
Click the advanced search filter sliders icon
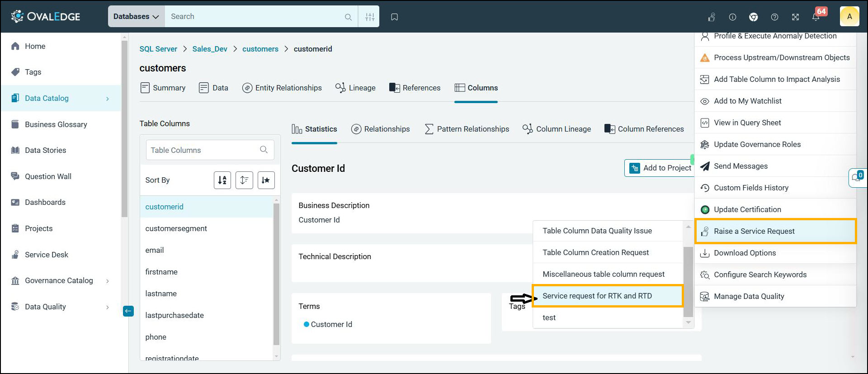[369, 17]
